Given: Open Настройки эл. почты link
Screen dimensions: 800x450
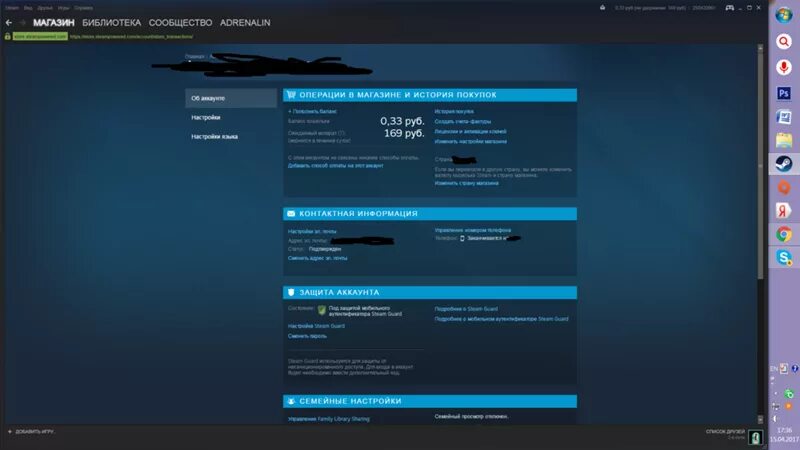Looking at the screenshot, I should (x=312, y=232).
